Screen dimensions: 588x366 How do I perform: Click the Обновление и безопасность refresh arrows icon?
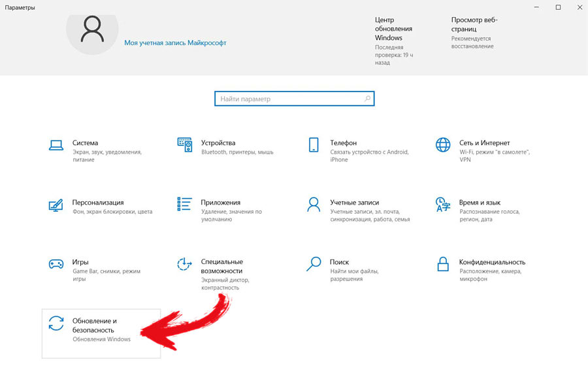(x=56, y=324)
